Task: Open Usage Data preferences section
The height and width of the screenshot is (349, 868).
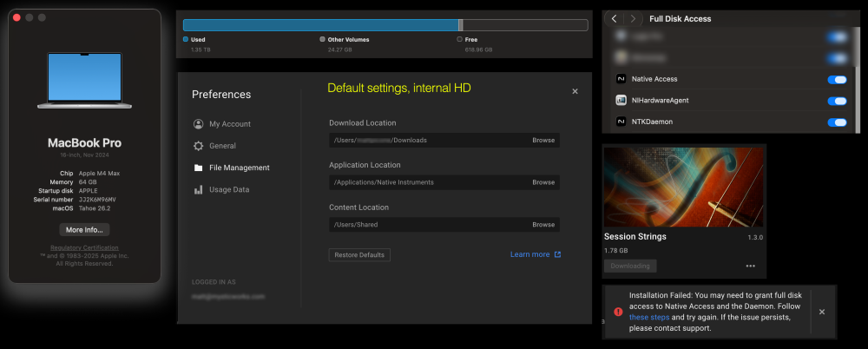Action: point(220,189)
